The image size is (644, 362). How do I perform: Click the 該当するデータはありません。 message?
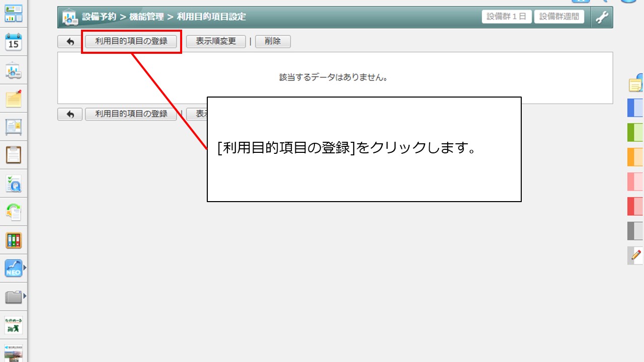tap(334, 78)
